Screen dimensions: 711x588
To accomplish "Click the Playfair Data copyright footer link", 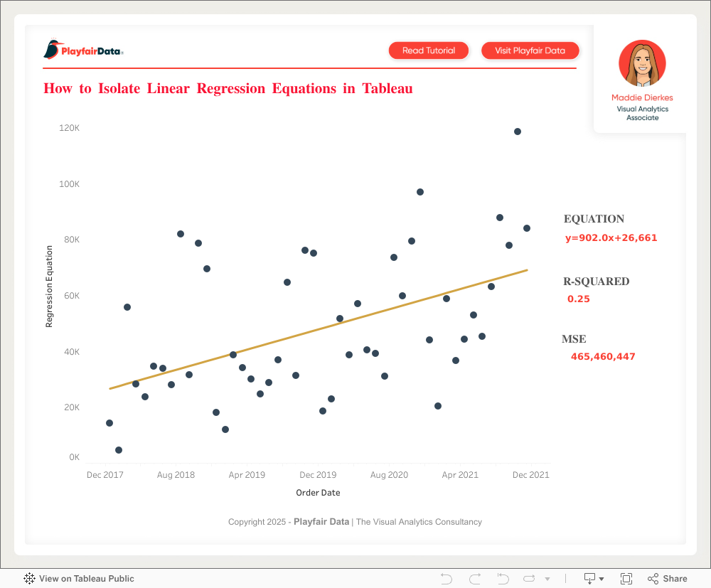I will [321, 522].
